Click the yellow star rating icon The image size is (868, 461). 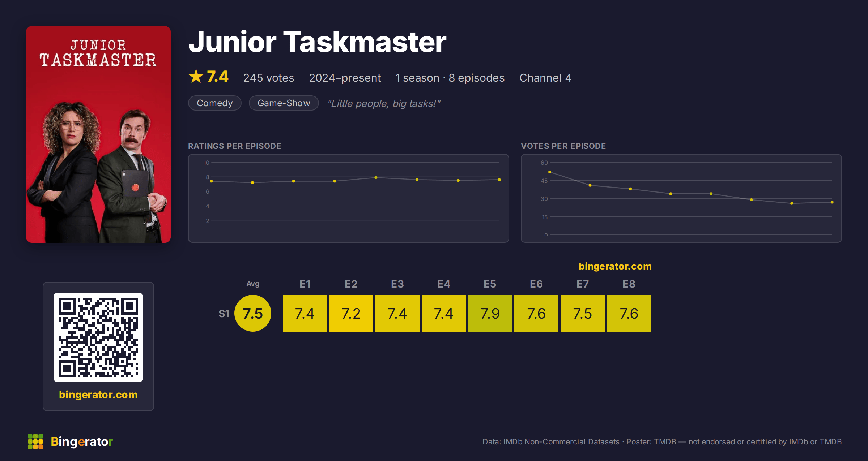click(196, 77)
